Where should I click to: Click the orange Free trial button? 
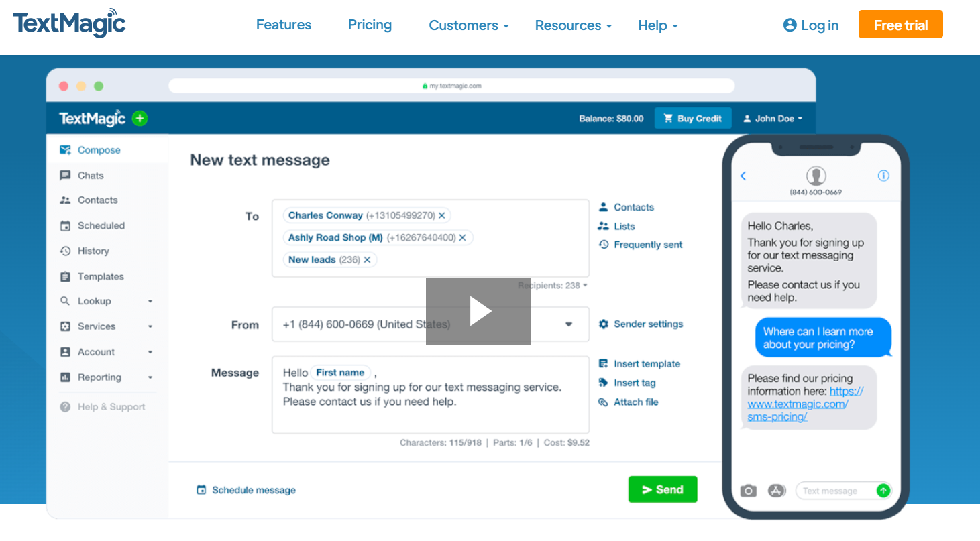pos(901,25)
